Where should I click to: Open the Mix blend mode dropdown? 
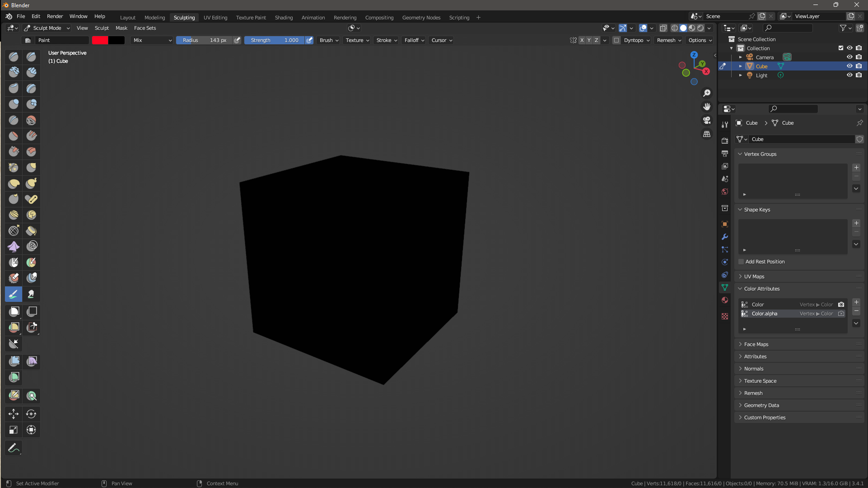152,40
